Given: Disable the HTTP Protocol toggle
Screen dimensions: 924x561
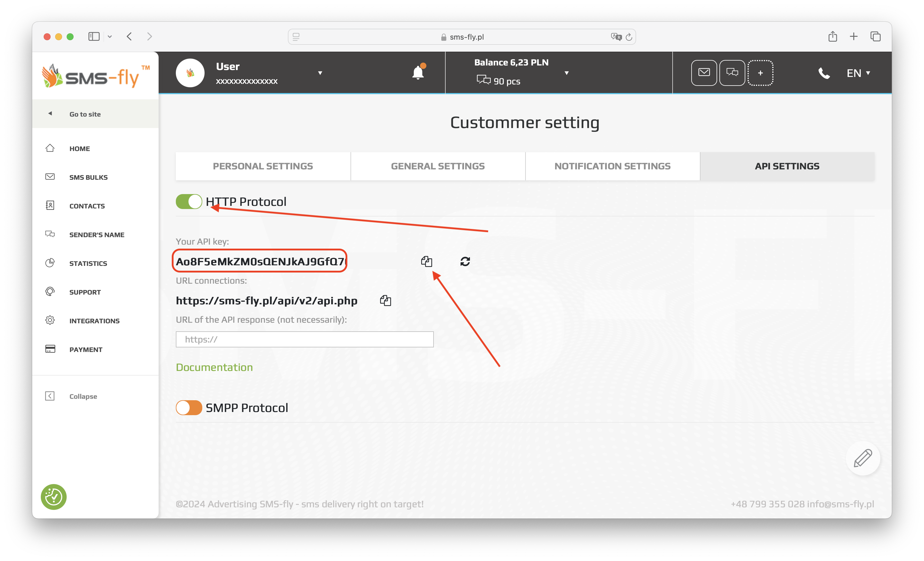Looking at the screenshot, I should tap(189, 202).
